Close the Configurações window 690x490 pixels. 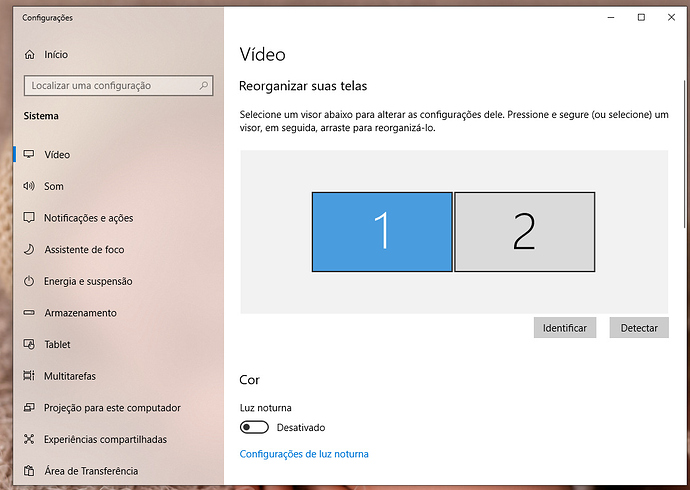click(x=671, y=17)
